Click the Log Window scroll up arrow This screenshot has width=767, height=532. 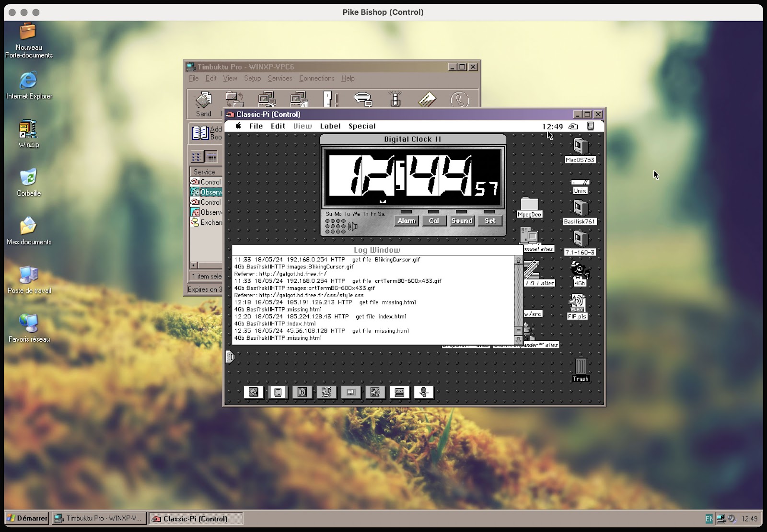tap(518, 260)
